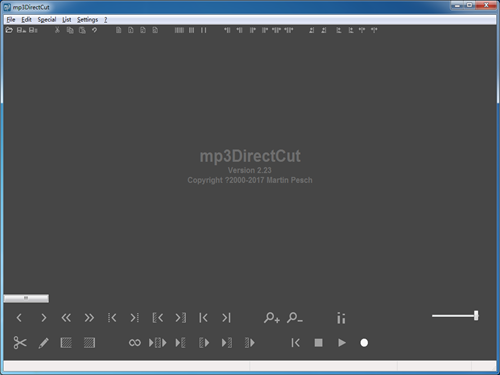The width and height of the screenshot is (500, 375).
Task: Start recording with the Record button
Action: point(364,343)
